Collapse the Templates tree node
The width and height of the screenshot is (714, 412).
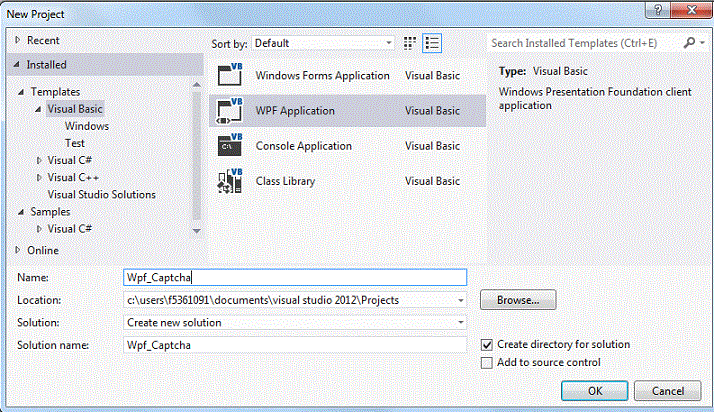(21, 92)
